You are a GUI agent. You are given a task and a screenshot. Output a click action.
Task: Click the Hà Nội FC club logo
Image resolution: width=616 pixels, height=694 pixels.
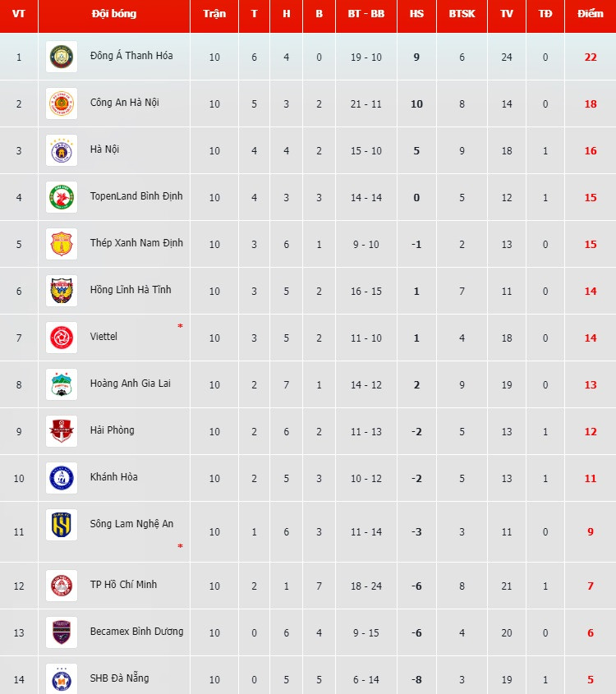point(62,150)
